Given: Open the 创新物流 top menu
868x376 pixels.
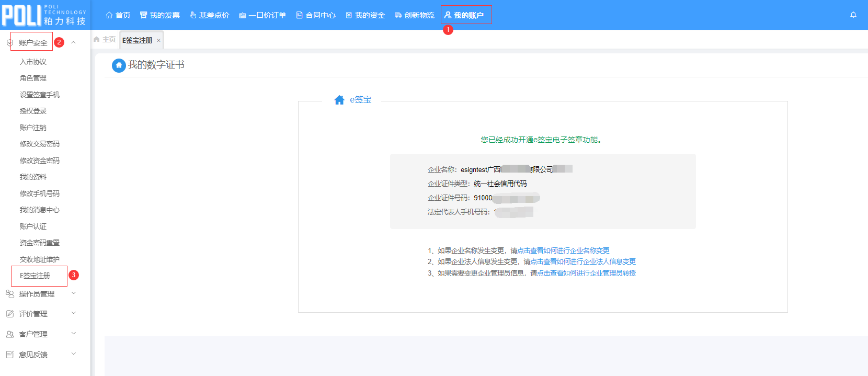Looking at the screenshot, I should 415,15.
